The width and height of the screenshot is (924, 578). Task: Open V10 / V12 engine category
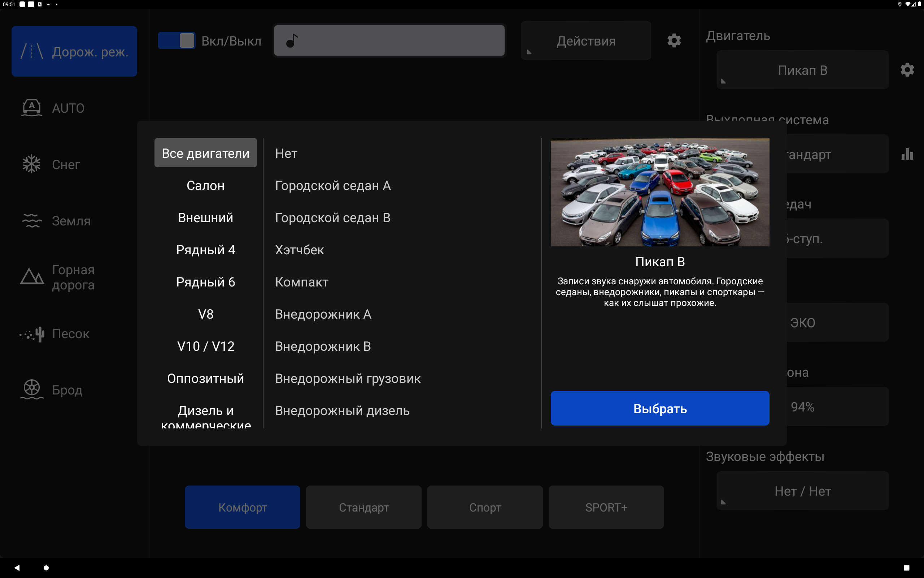point(205,346)
